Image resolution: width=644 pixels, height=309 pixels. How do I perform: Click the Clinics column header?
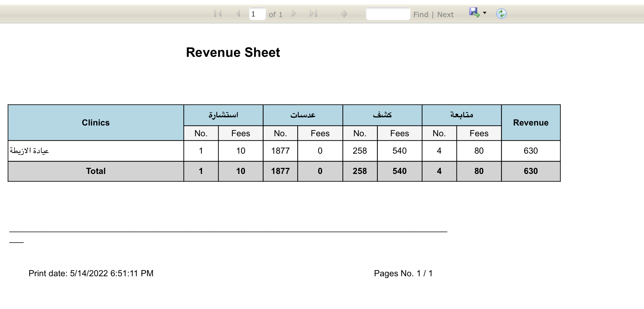96,123
